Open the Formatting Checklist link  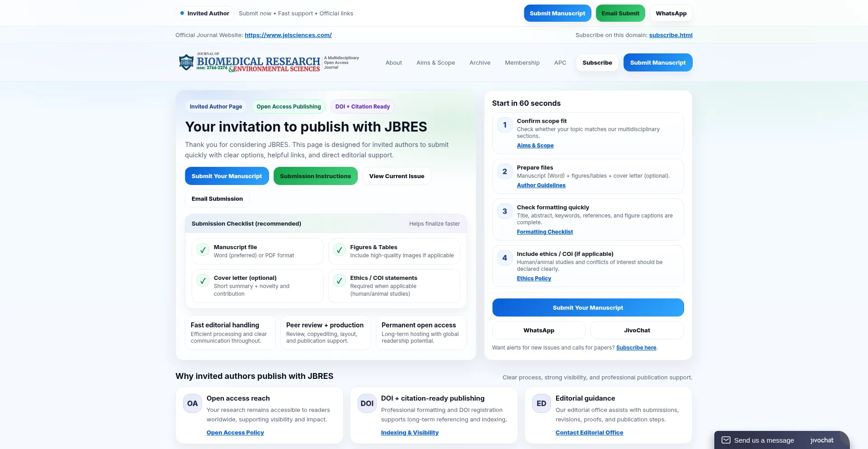(545, 232)
